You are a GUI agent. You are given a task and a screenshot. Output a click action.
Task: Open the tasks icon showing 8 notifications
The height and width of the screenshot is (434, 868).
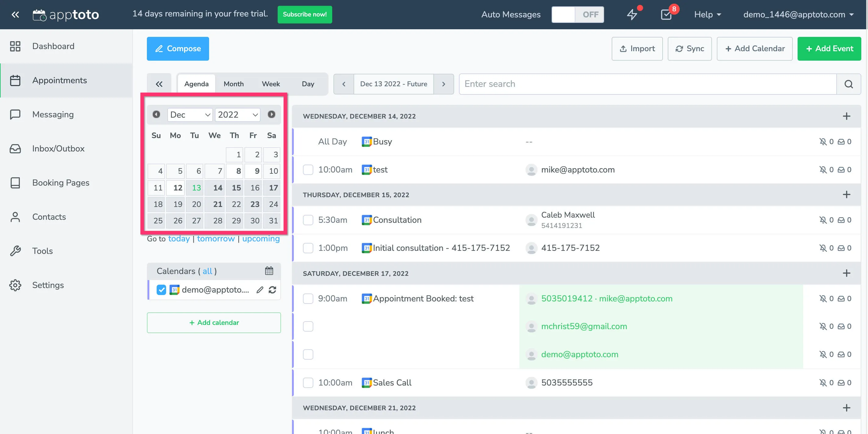(x=667, y=15)
